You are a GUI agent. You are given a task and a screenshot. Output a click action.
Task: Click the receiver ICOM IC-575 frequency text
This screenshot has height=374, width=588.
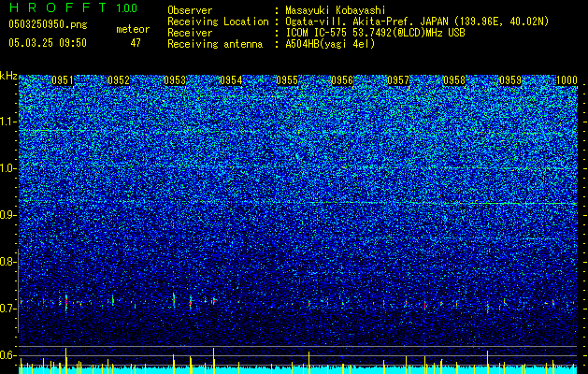(375, 33)
